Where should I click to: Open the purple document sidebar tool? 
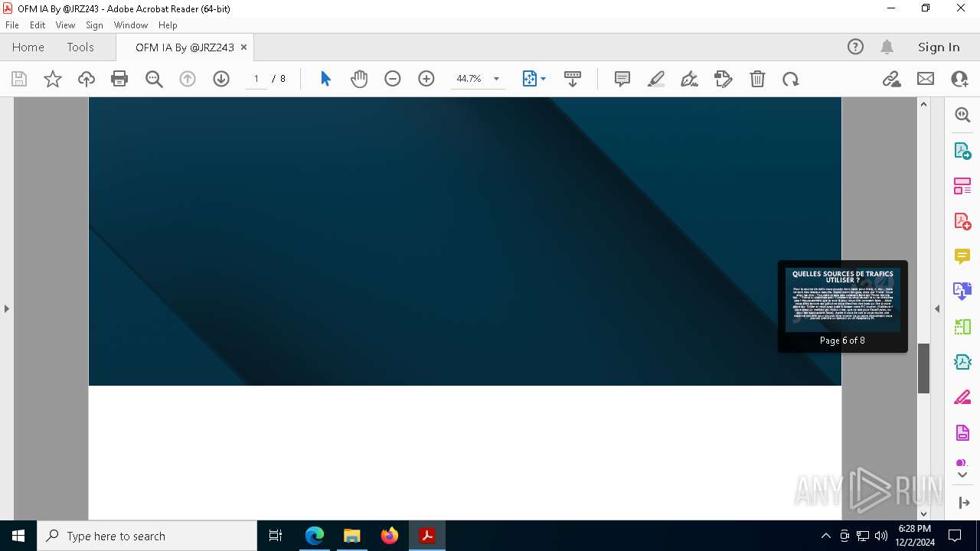[x=962, y=433]
